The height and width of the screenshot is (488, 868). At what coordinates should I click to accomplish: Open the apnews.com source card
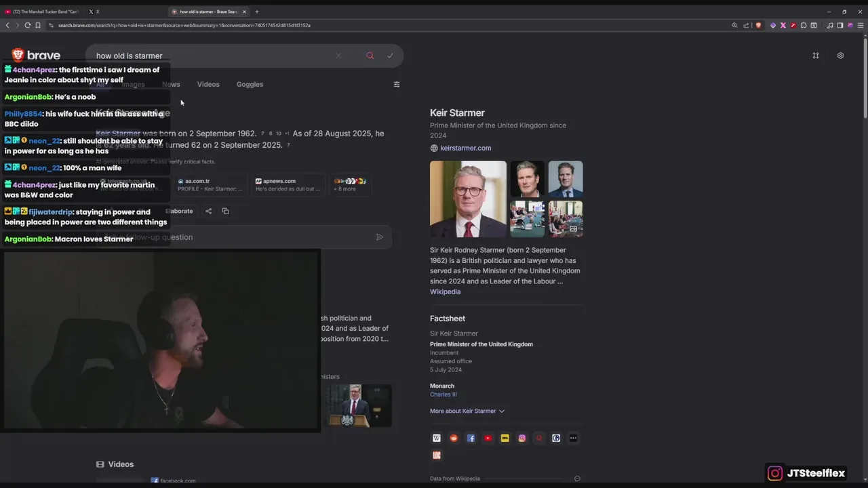tap(288, 184)
